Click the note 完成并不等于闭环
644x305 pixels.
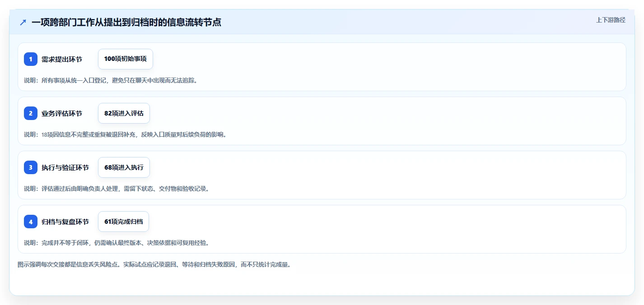coord(117,243)
